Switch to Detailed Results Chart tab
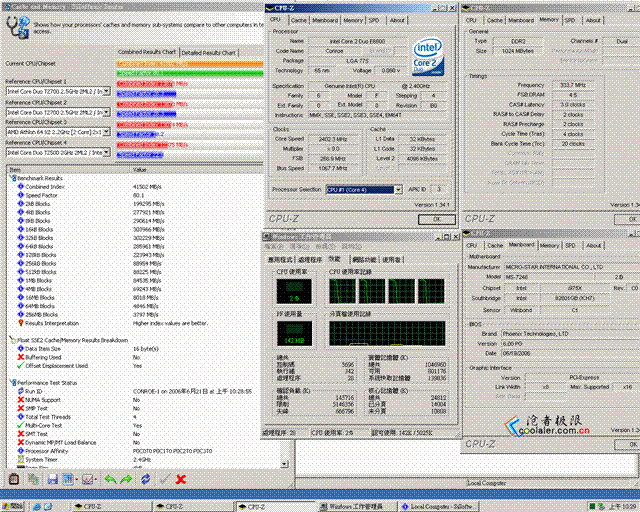Viewport: 640px width, 512px height. [208, 53]
